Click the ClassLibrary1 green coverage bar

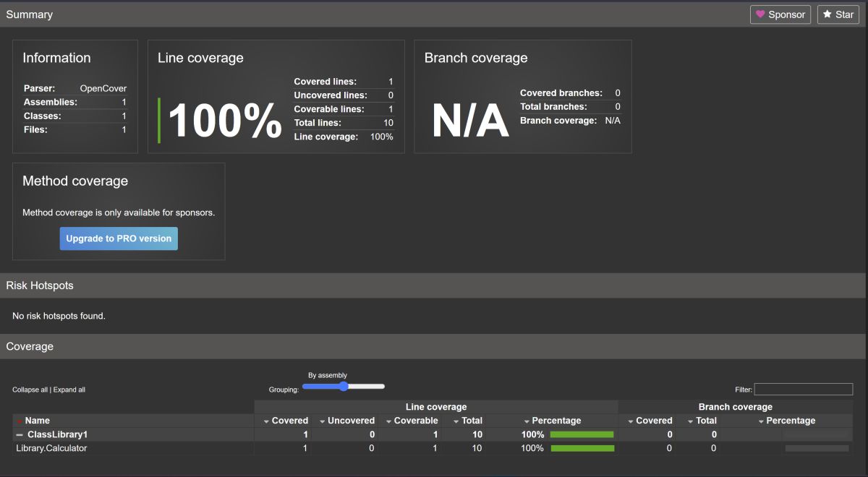pyautogui.click(x=582, y=435)
